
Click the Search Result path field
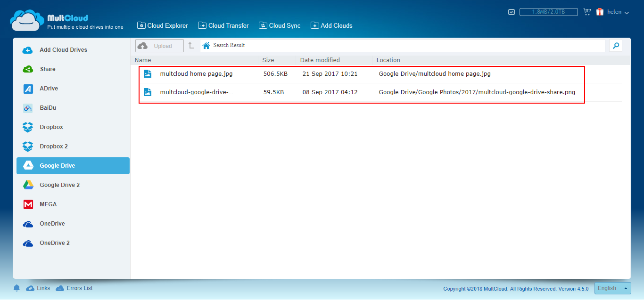pyautogui.click(x=403, y=45)
